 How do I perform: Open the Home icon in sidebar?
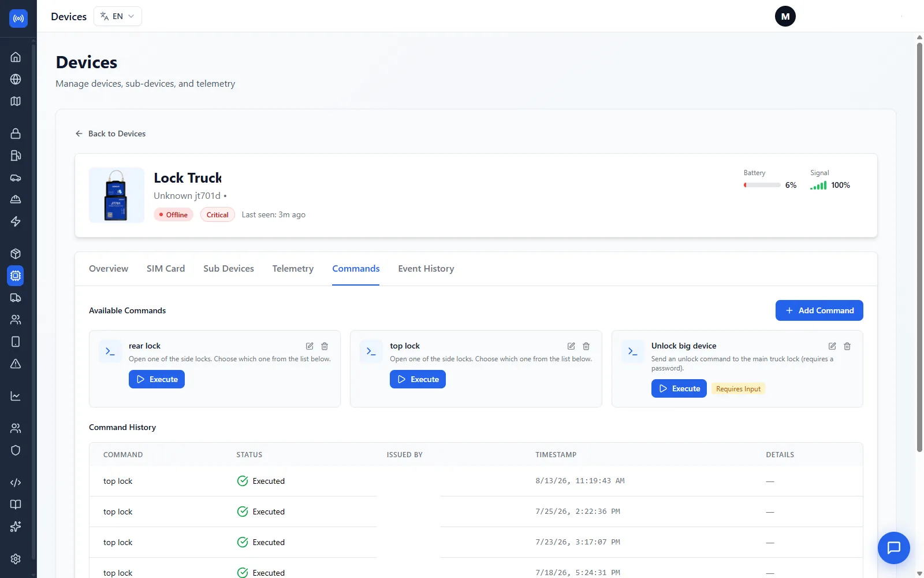point(16,57)
